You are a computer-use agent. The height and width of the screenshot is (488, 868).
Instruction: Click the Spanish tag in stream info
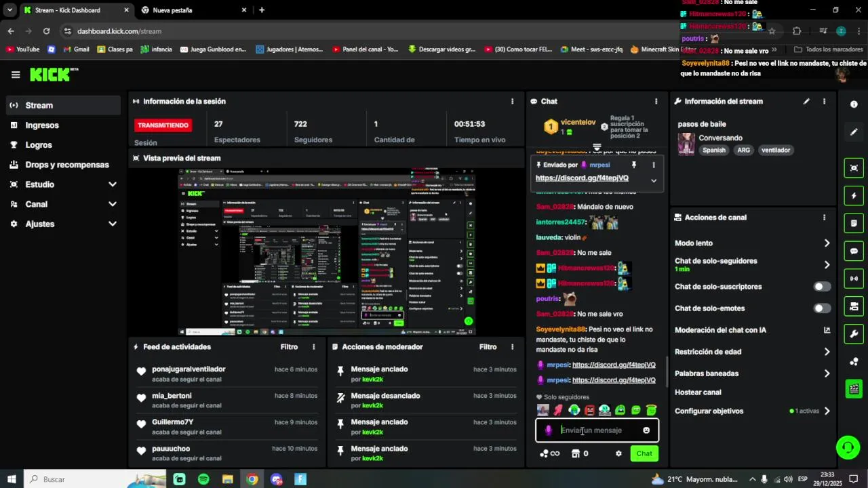click(x=714, y=150)
